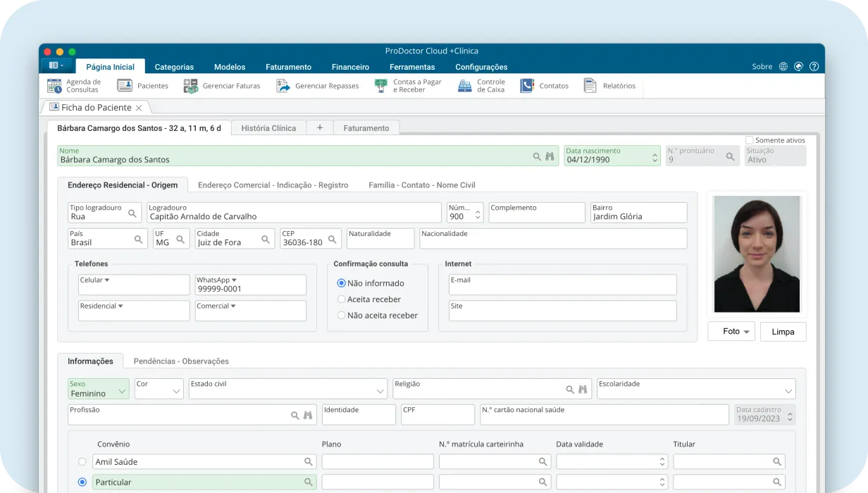This screenshot has height=493, width=868.
Task: Open Controle de Caixa register icon
Action: coord(465,86)
